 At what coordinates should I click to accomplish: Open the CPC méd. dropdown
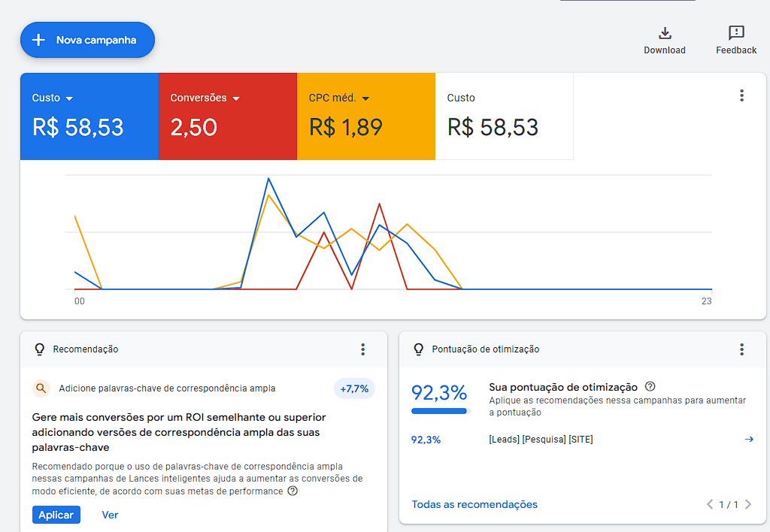366,98
